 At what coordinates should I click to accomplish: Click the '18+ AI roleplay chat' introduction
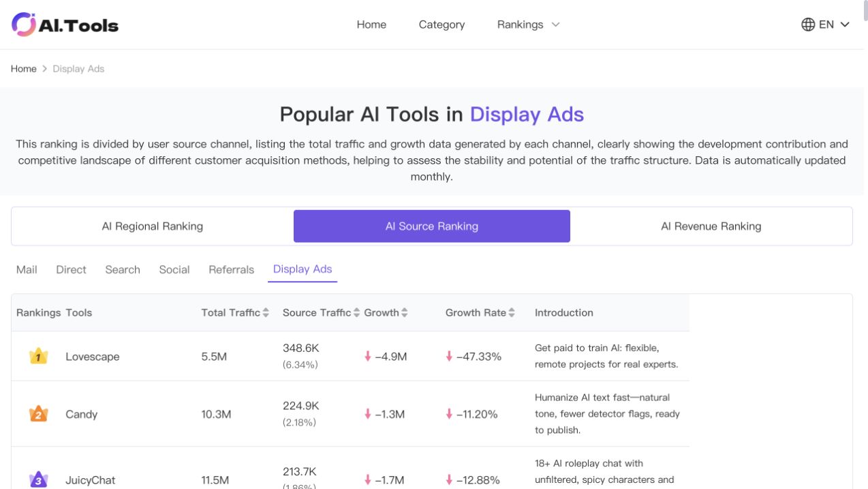click(x=604, y=472)
